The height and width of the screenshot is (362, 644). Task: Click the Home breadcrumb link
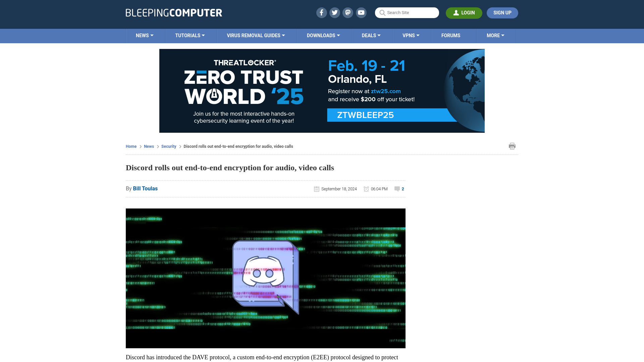pyautogui.click(x=131, y=146)
